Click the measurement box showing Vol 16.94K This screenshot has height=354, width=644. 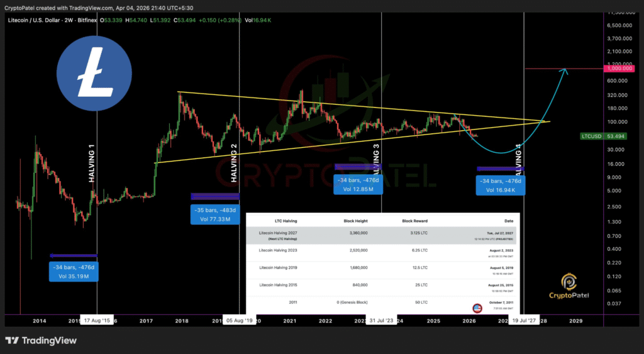pyautogui.click(x=499, y=185)
